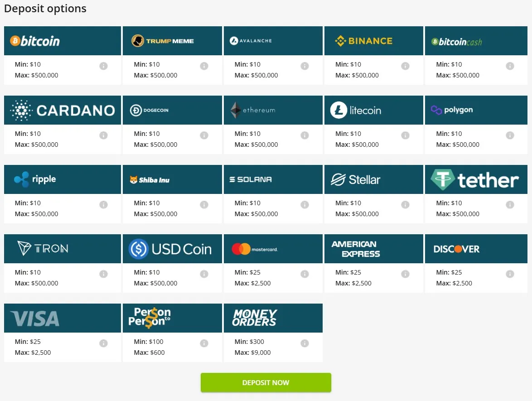
Task: Open info icon for Shiba Inu limits
Action: 204,204
